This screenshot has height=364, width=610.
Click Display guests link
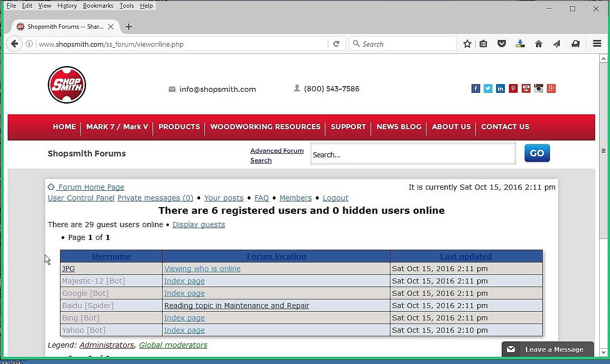point(199,225)
